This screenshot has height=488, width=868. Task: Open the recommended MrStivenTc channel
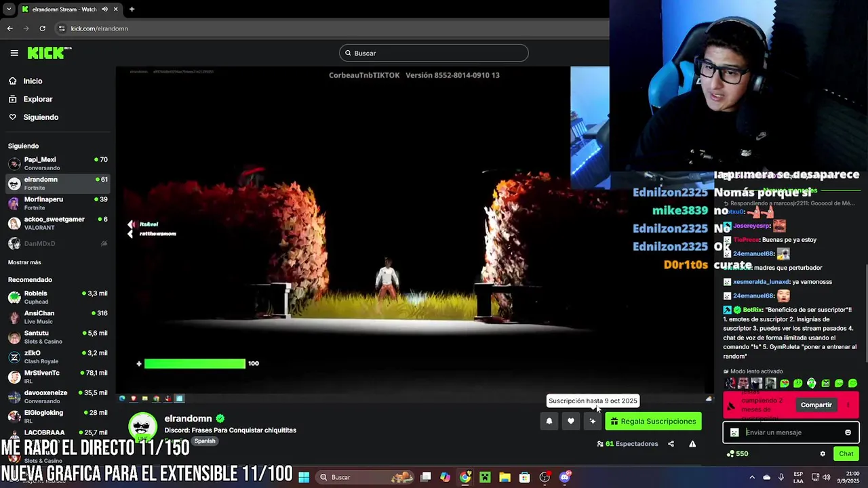[x=58, y=376]
